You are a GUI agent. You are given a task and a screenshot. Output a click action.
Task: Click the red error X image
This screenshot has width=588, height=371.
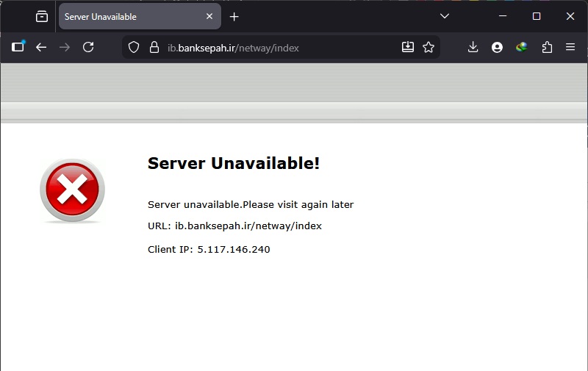pyautogui.click(x=72, y=191)
